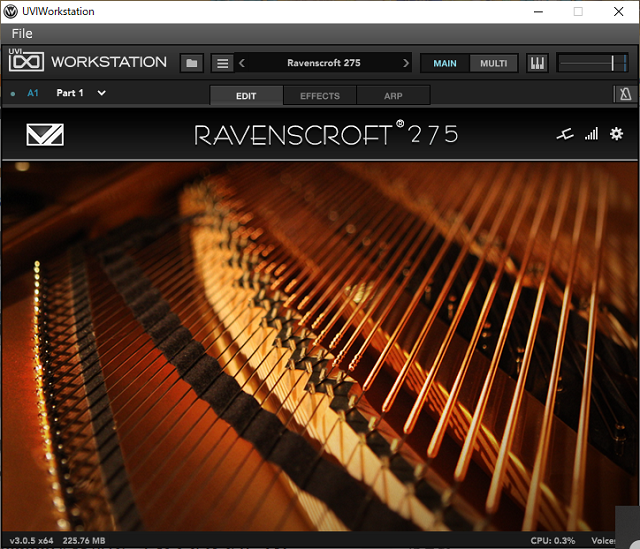The width and height of the screenshot is (640, 549).
Task: Switch to the EFFECTS tab
Action: (x=320, y=96)
